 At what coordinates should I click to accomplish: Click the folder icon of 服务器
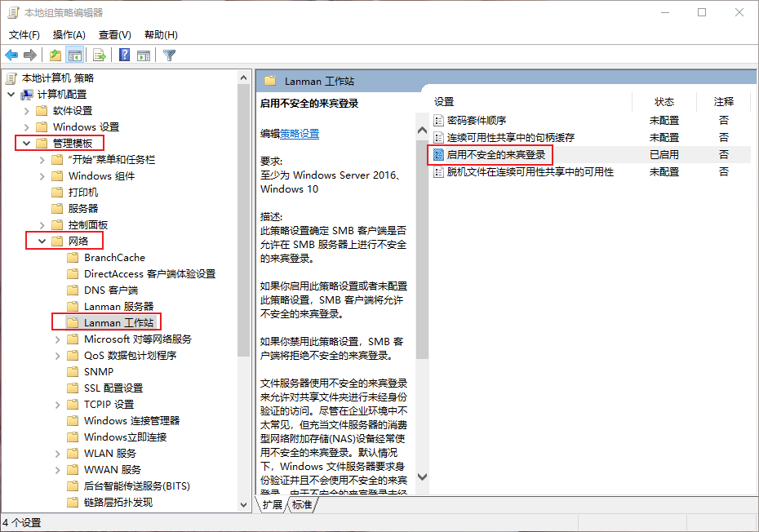click(57, 209)
